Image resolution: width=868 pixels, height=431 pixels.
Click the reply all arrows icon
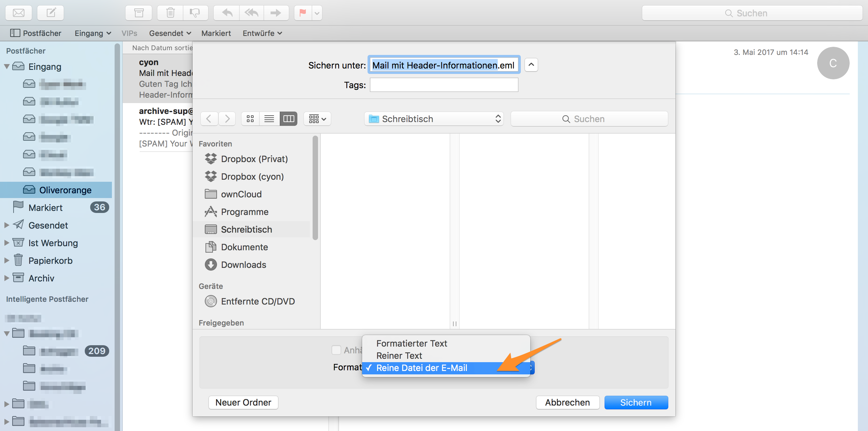tap(251, 13)
